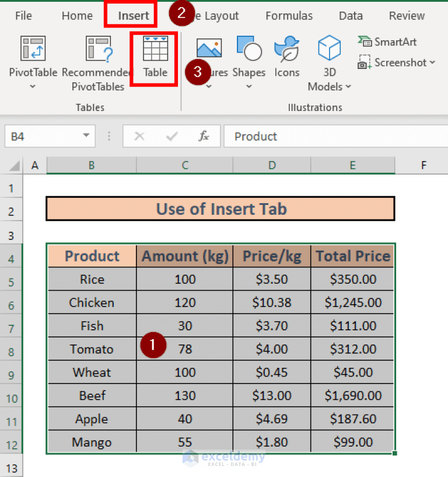Image resolution: width=448 pixels, height=477 pixels.
Task: Insert SmartArt graphic
Action: pyautogui.click(x=387, y=41)
